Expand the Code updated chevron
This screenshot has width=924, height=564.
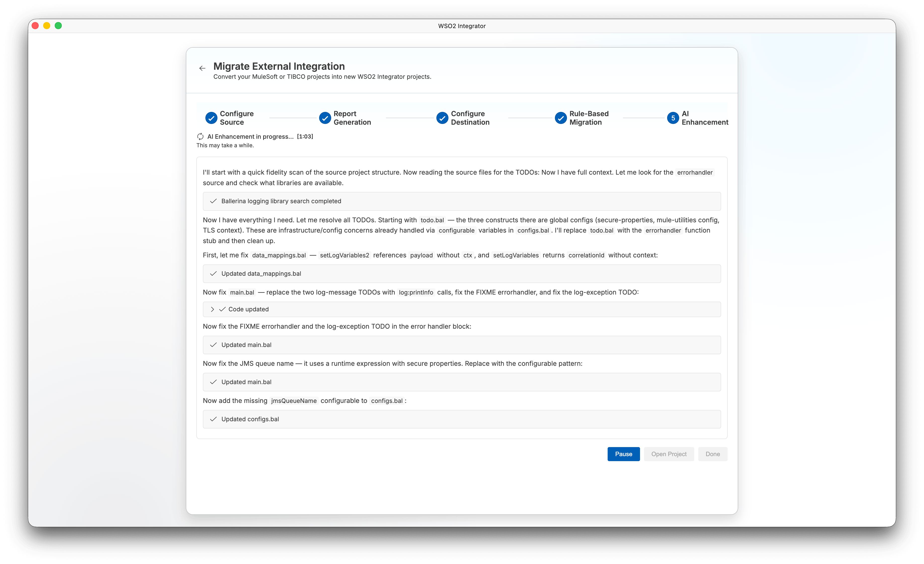point(212,309)
